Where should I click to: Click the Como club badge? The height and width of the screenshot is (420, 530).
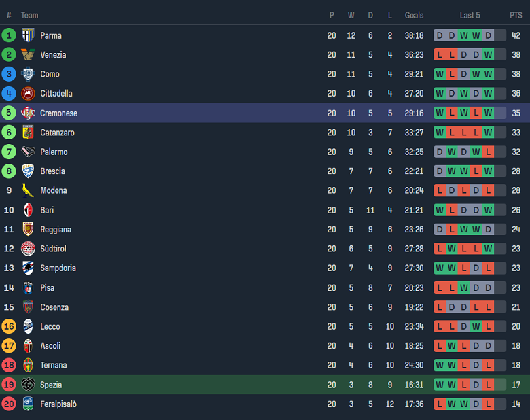28,74
